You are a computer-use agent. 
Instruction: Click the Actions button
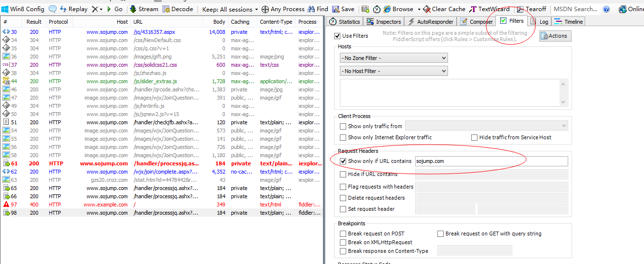[x=555, y=36]
